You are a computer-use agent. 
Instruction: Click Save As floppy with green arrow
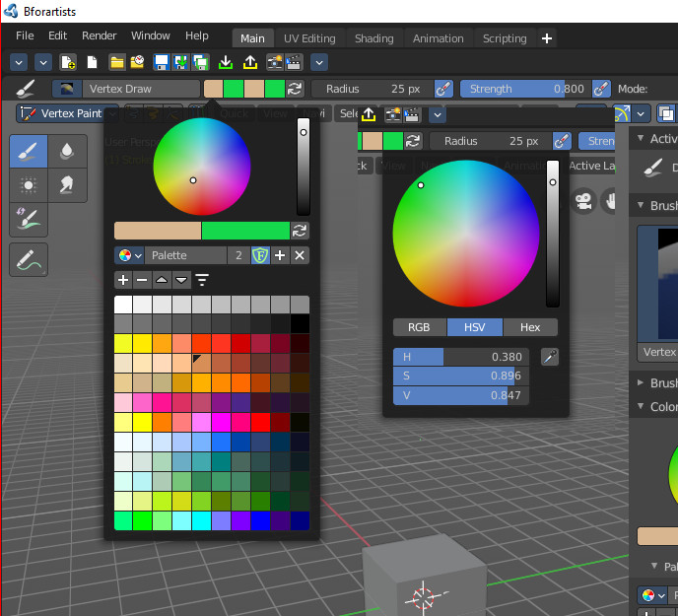pyautogui.click(x=181, y=62)
